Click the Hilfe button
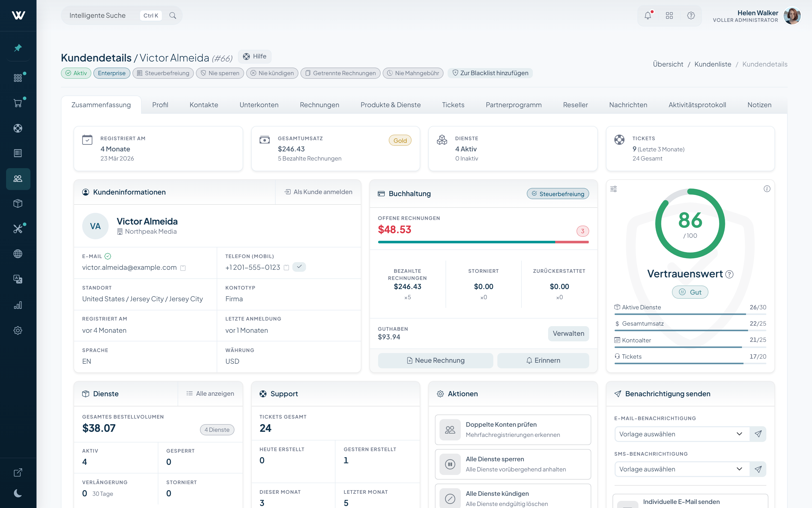 (x=255, y=56)
